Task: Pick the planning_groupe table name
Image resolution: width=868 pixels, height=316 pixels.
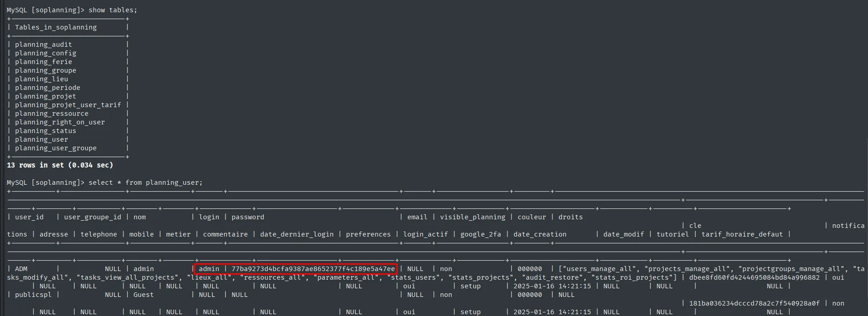Action: (45, 70)
